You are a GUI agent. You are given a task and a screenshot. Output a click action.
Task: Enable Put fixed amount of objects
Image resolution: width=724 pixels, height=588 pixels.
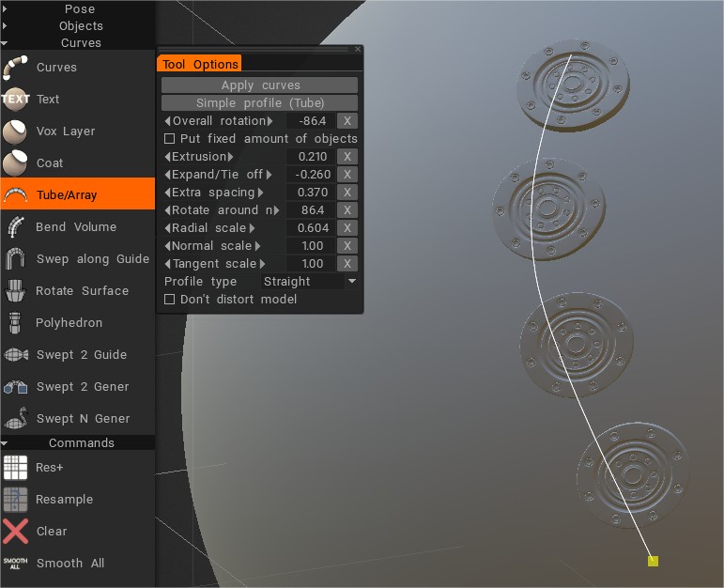pyautogui.click(x=170, y=139)
